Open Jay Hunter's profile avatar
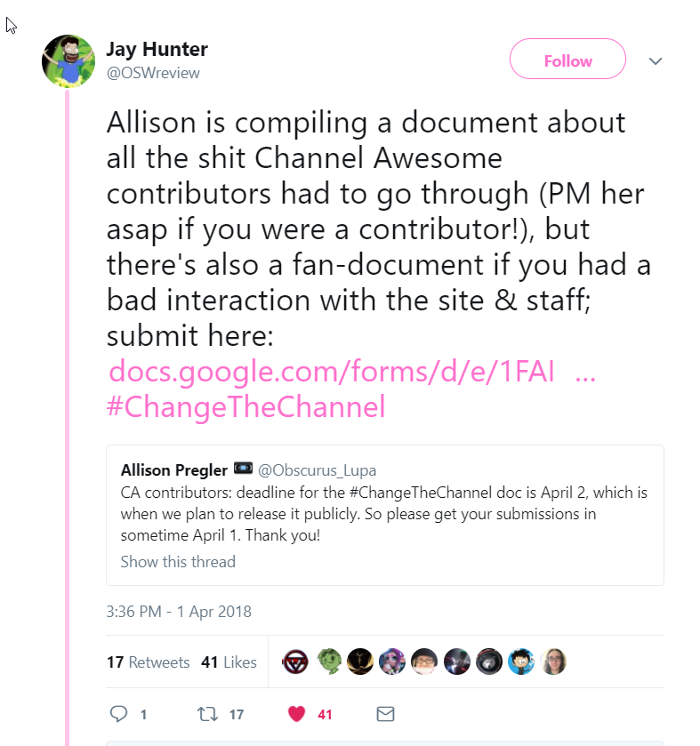This screenshot has height=746, width=700. pos(68,61)
